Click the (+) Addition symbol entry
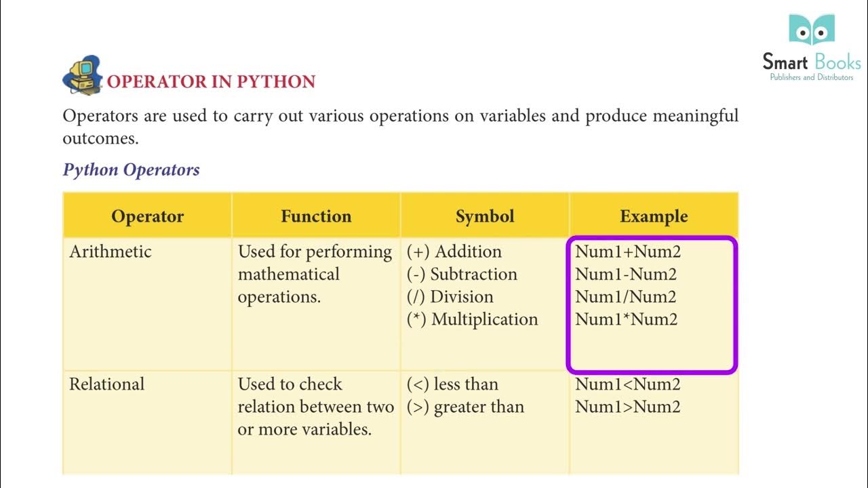This screenshot has height=488, width=868. point(454,251)
